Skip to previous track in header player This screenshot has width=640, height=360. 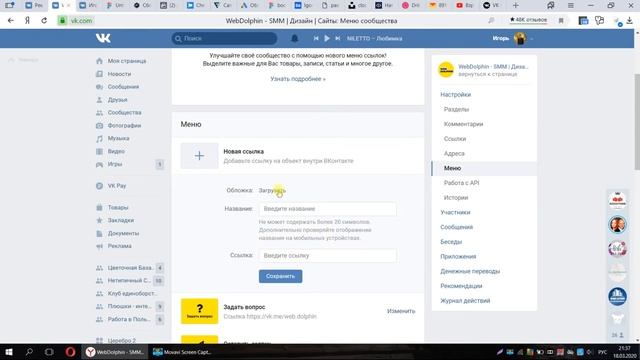pos(316,38)
